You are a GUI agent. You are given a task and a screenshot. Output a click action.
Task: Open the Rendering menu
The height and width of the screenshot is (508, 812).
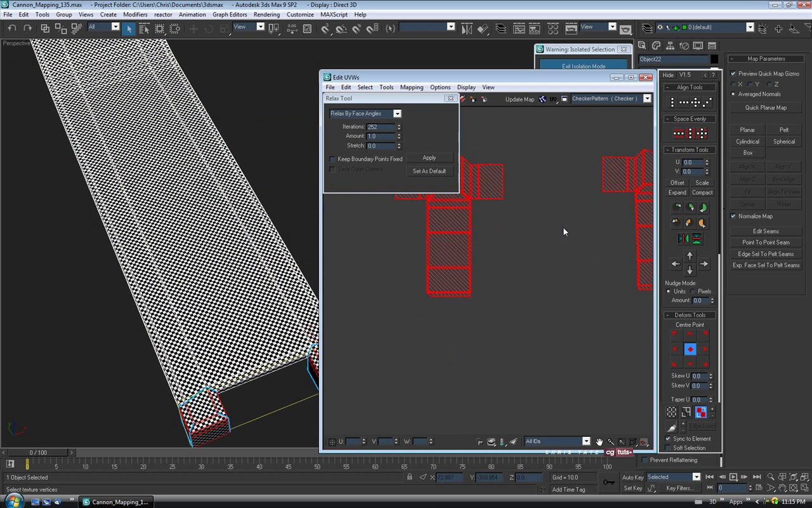(x=266, y=15)
